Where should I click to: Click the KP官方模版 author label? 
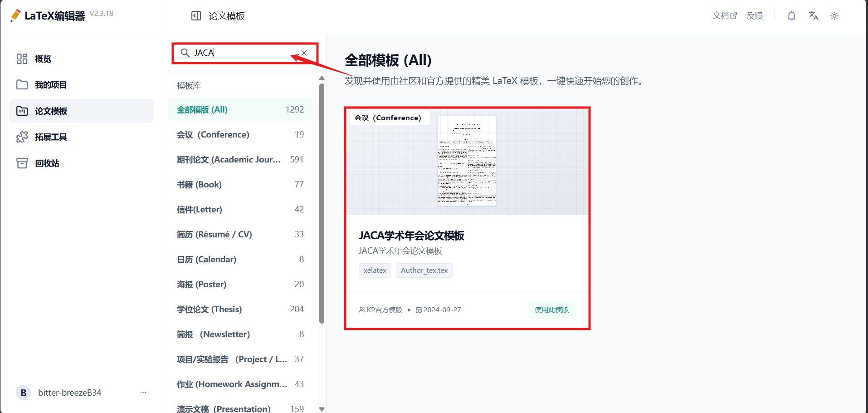pos(380,310)
